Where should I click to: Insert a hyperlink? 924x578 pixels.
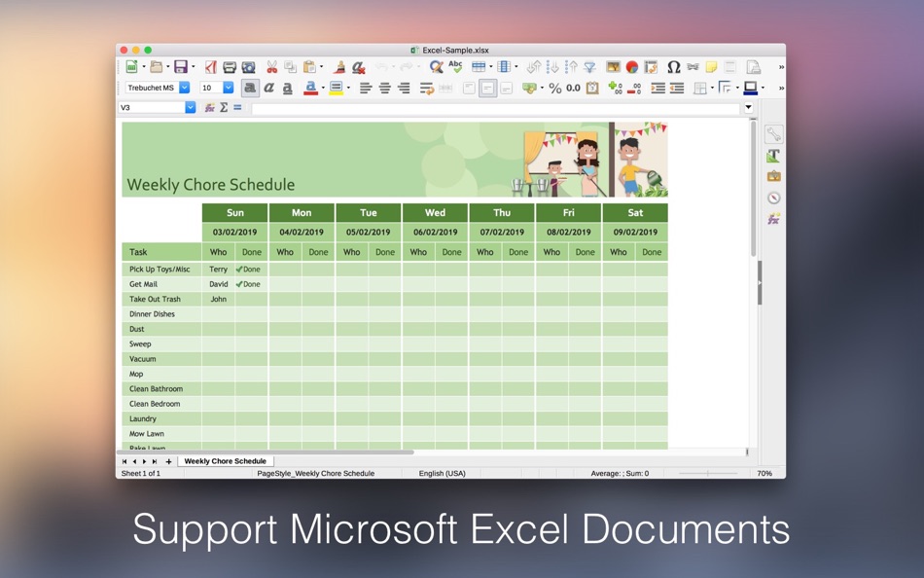(x=693, y=66)
